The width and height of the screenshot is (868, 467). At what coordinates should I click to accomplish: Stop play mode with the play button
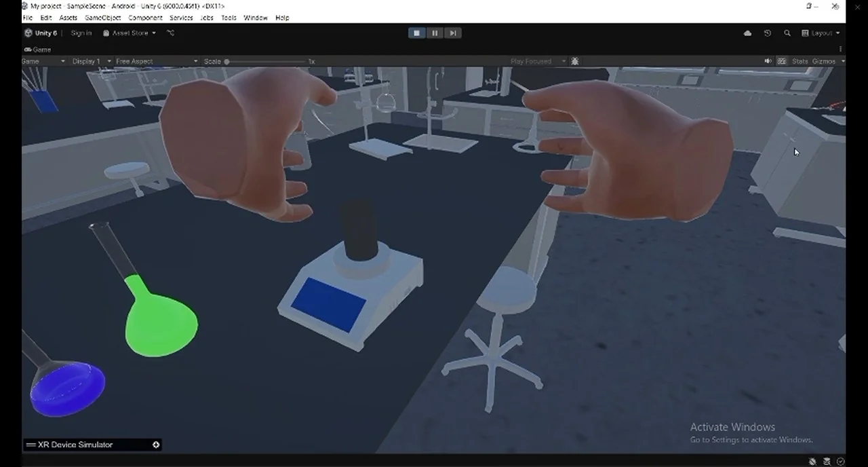click(x=416, y=33)
